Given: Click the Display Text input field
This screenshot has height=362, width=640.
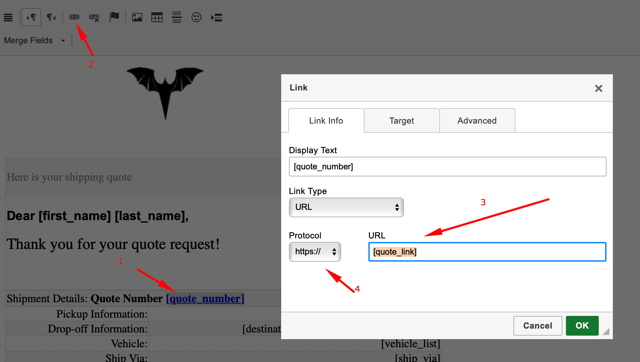Looking at the screenshot, I should pos(447,167).
